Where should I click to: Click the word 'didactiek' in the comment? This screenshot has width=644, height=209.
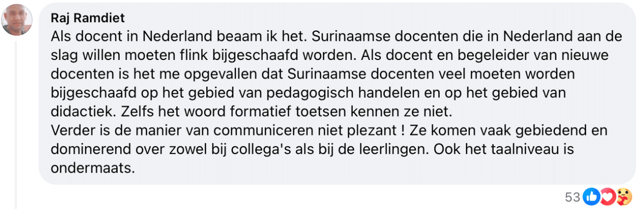tap(73, 111)
